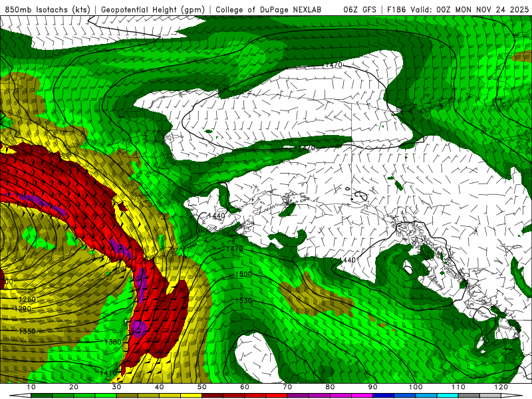Click the cyan swatch just before 110
532x399 pixels.
448,396
